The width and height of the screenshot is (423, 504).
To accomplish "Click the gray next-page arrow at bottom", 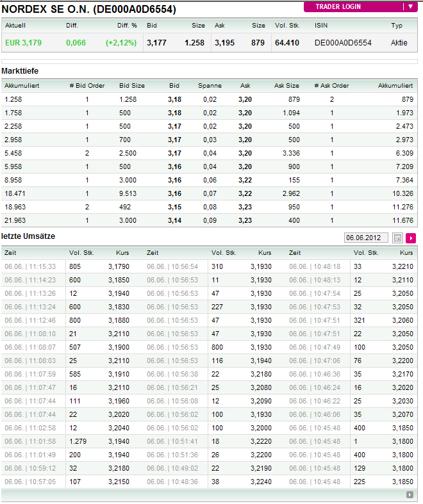I will [410, 495].
